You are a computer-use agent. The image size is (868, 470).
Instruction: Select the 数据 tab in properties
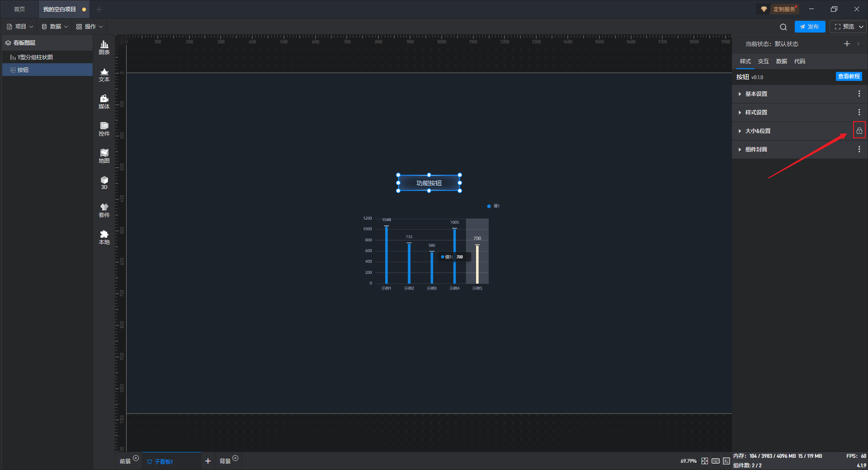click(782, 61)
